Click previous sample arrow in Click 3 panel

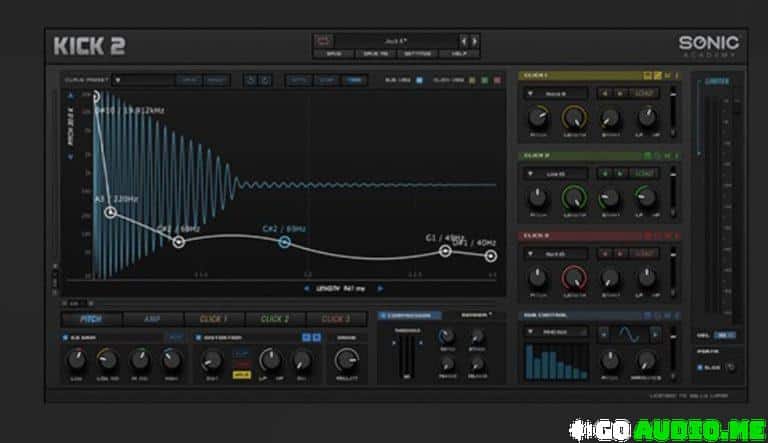coord(605,254)
